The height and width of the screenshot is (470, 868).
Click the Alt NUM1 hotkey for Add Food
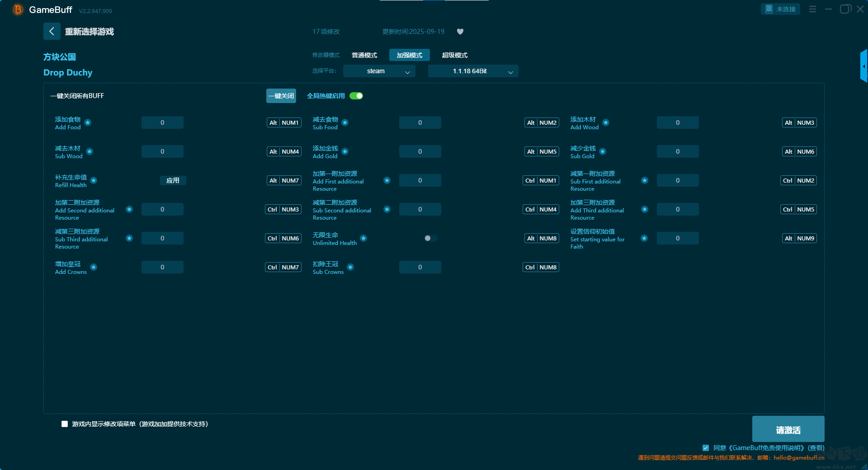tap(284, 122)
